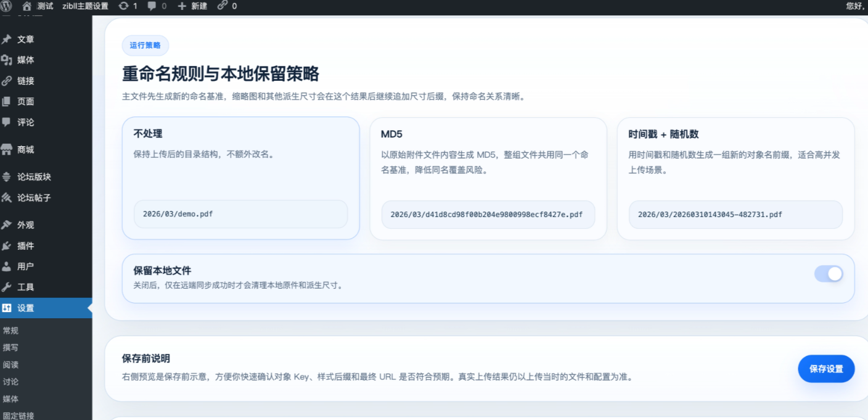
Task: Go to 插件 plugins menu
Action: click(25, 246)
